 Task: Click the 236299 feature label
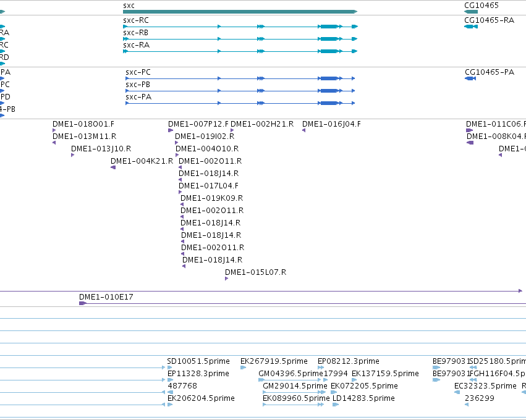pos(480,398)
